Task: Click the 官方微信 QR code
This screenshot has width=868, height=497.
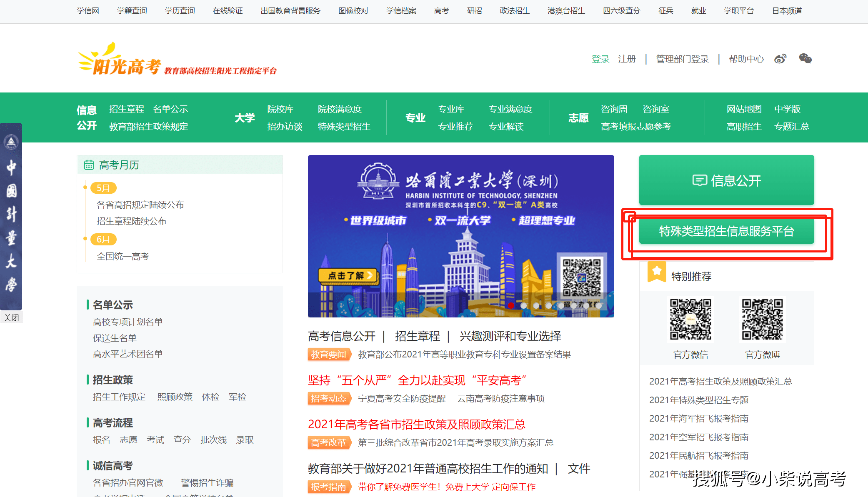Action: 690,319
